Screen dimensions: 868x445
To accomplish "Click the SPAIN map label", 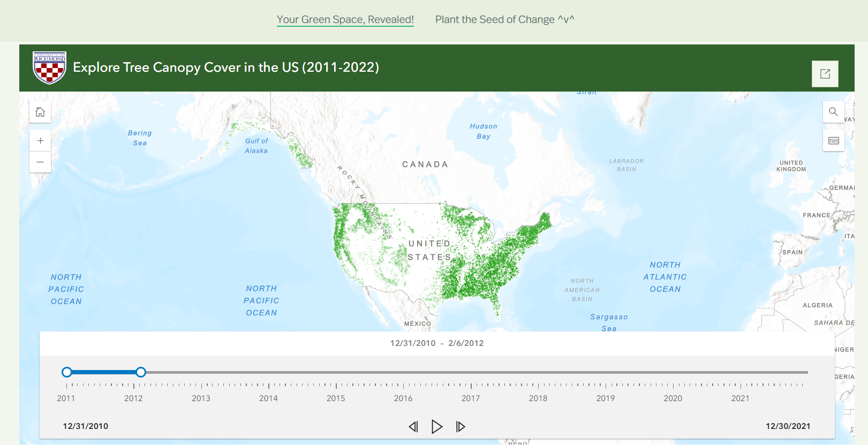I will 792,252.
